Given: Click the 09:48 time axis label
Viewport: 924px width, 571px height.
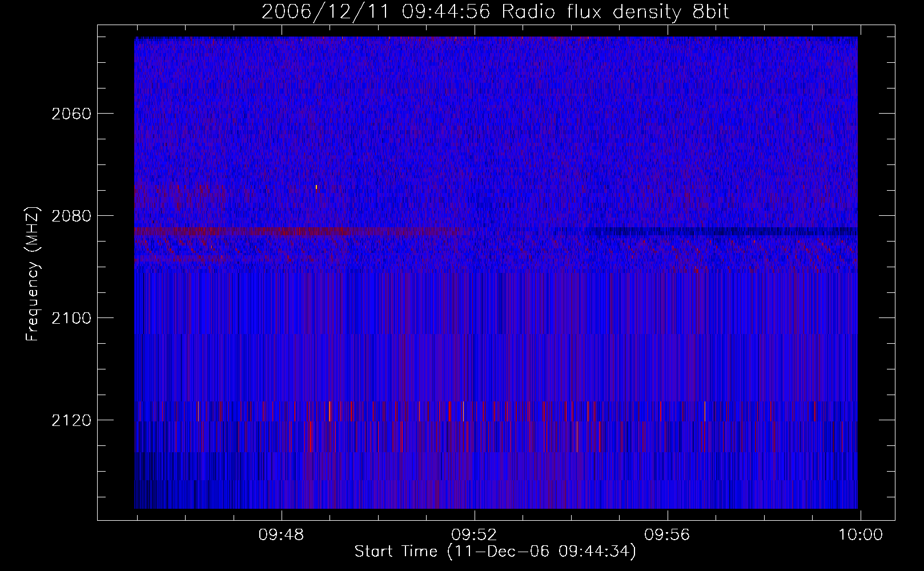Looking at the screenshot, I should click(282, 535).
